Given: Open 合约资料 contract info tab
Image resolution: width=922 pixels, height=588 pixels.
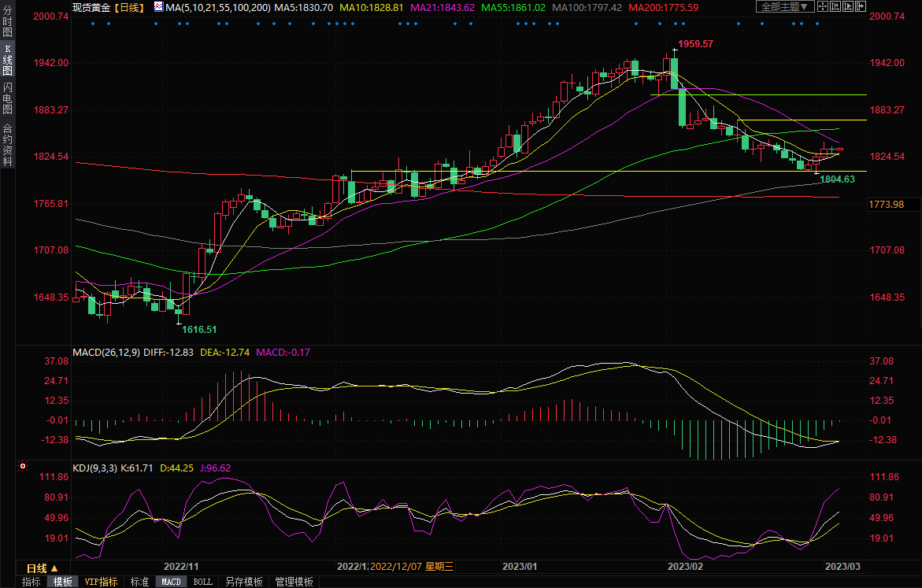Looking at the screenshot, I should point(8,145).
